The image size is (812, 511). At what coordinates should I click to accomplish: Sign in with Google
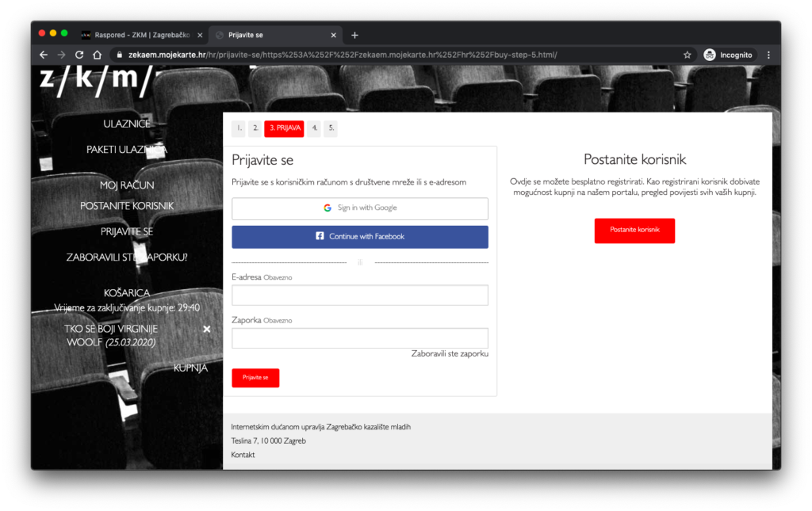pos(359,208)
